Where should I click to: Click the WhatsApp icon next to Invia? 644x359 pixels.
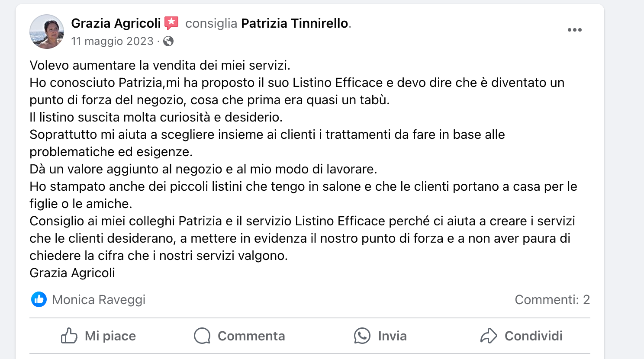click(x=362, y=336)
